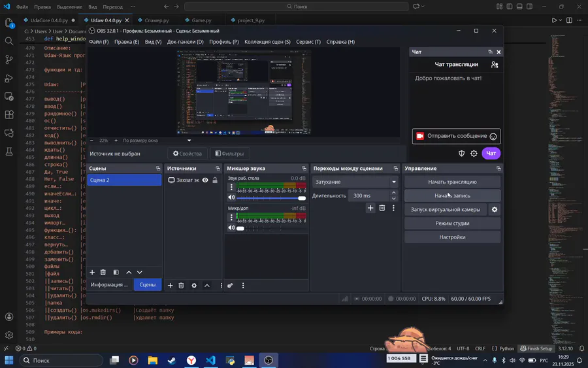Move scene up in Сцены panel
588x368 pixels.
129,273
